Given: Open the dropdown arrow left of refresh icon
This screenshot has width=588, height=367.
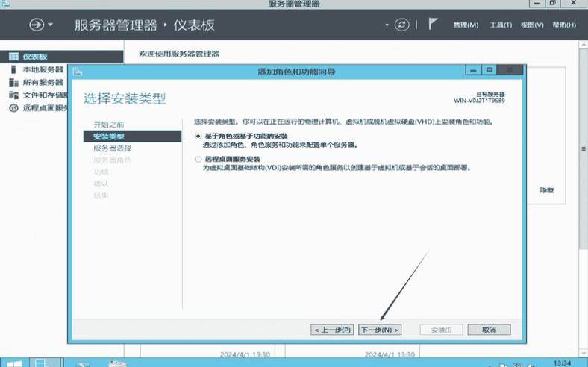Looking at the screenshot, I should point(387,25).
